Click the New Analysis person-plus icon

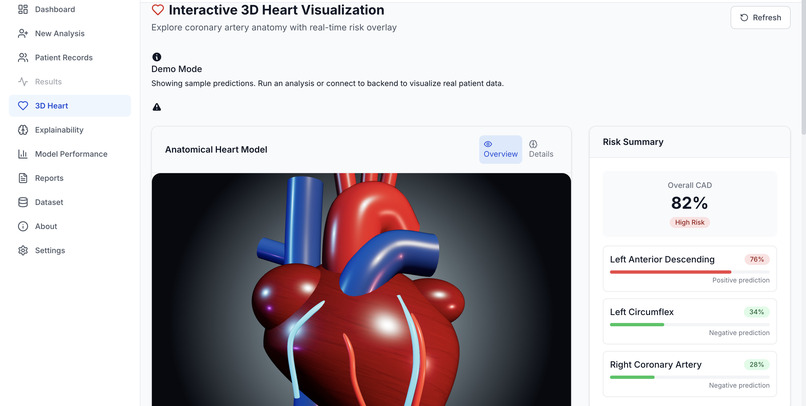tap(23, 33)
